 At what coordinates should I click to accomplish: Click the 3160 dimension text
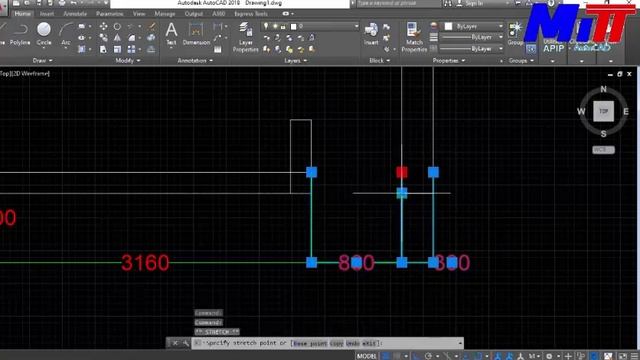tap(145, 262)
